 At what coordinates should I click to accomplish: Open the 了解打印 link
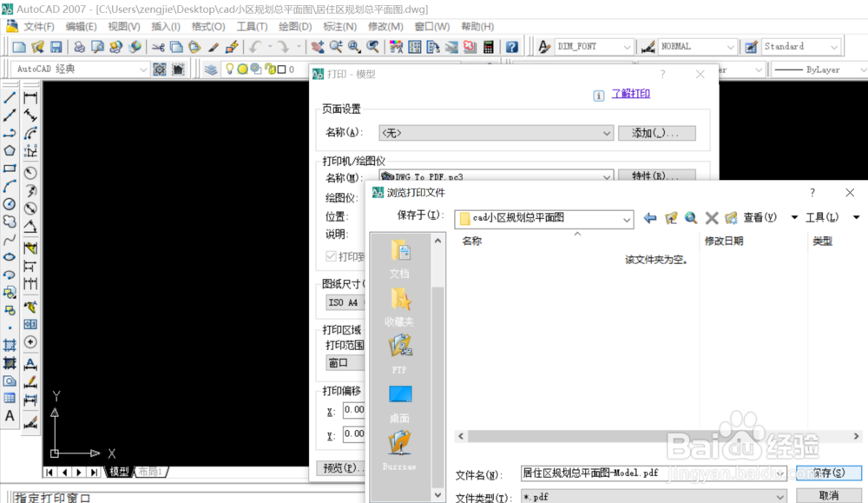[x=630, y=94]
